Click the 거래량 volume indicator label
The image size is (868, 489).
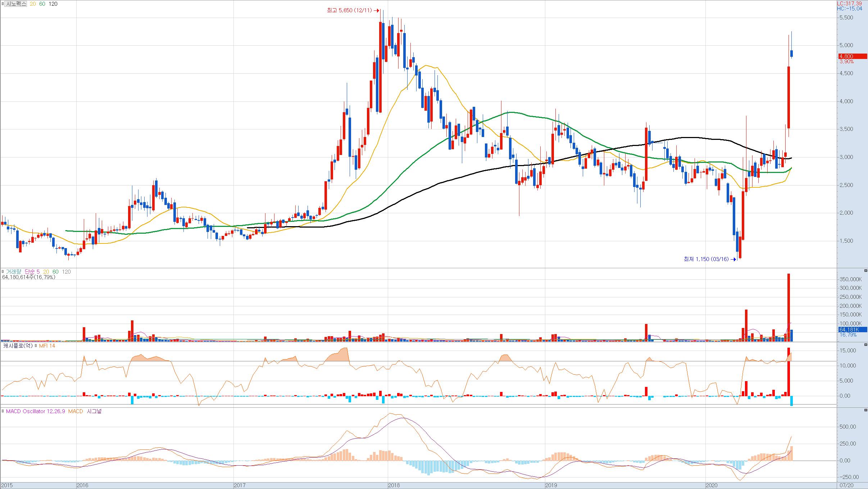(13, 272)
